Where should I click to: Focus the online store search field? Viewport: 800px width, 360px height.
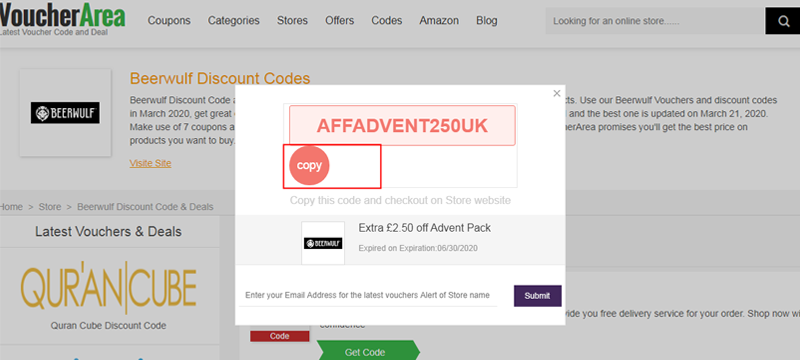[655, 21]
